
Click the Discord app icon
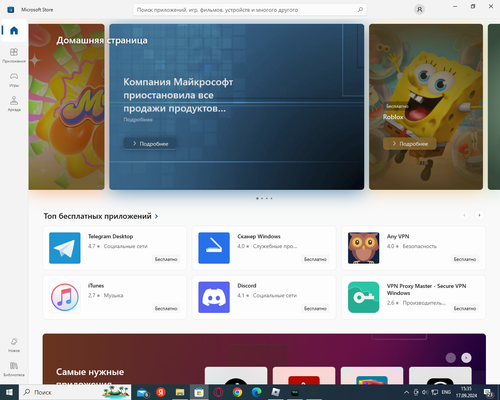pos(214,297)
